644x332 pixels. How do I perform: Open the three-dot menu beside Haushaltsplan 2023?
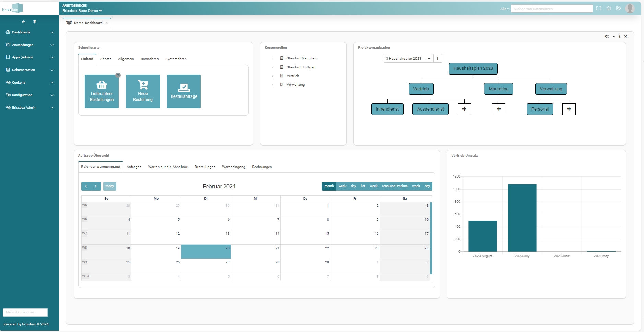(x=438, y=59)
